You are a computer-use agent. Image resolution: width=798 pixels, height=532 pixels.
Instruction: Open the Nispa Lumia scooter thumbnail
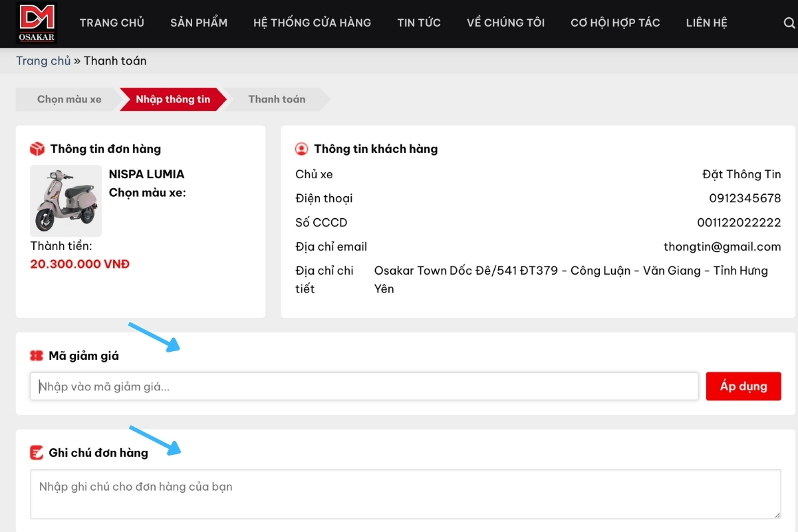coord(66,201)
